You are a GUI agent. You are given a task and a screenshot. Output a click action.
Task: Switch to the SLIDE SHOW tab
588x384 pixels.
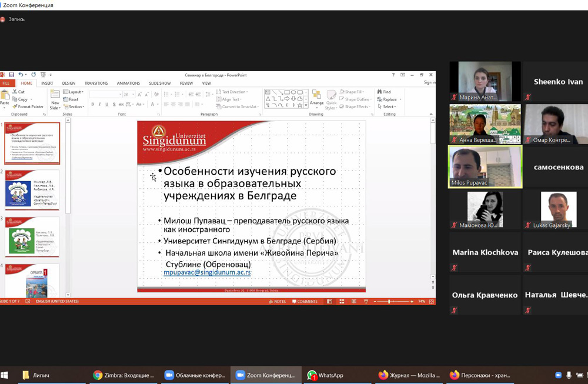pyautogui.click(x=159, y=83)
